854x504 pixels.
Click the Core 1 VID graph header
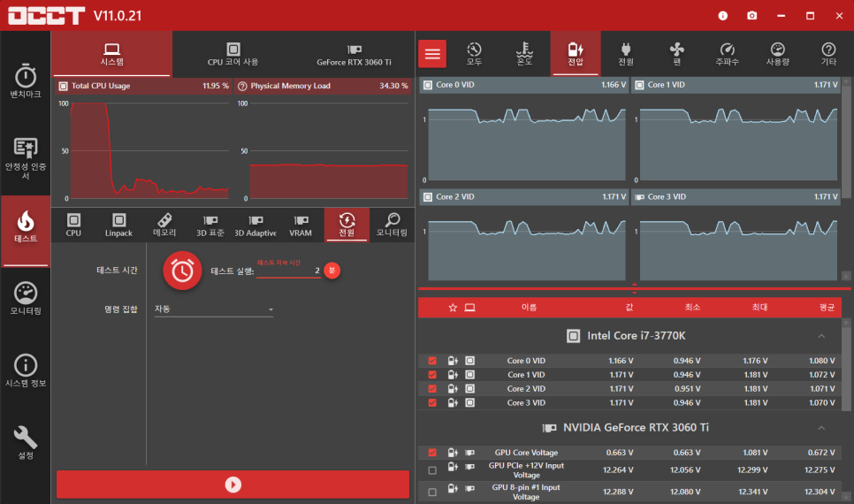(x=736, y=85)
